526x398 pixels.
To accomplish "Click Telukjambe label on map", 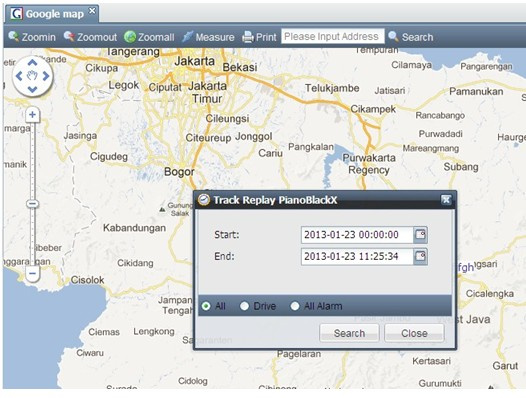I will coord(332,88).
